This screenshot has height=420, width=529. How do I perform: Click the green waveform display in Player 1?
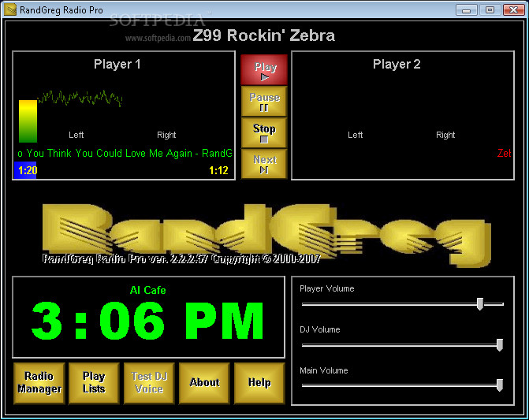80,98
